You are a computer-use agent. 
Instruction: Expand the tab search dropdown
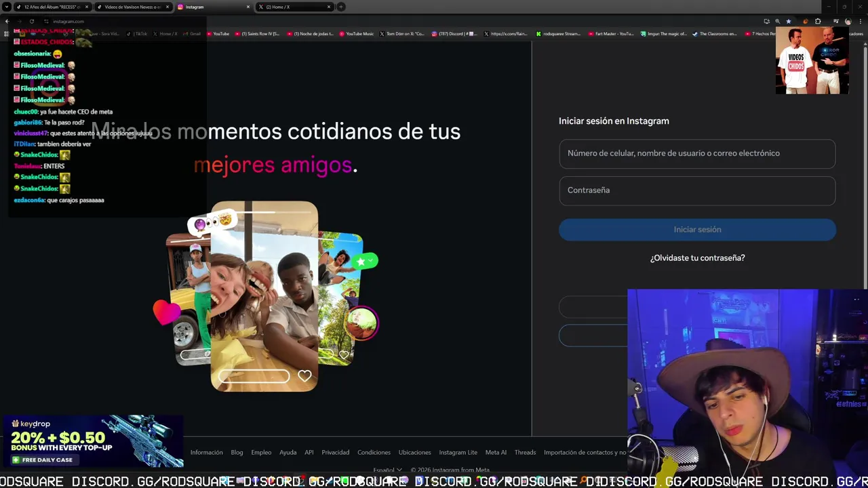7,7
